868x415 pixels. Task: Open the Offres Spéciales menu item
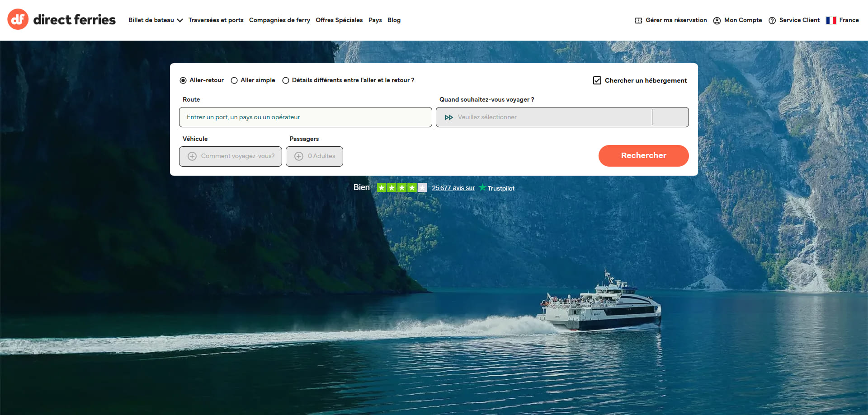[339, 20]
